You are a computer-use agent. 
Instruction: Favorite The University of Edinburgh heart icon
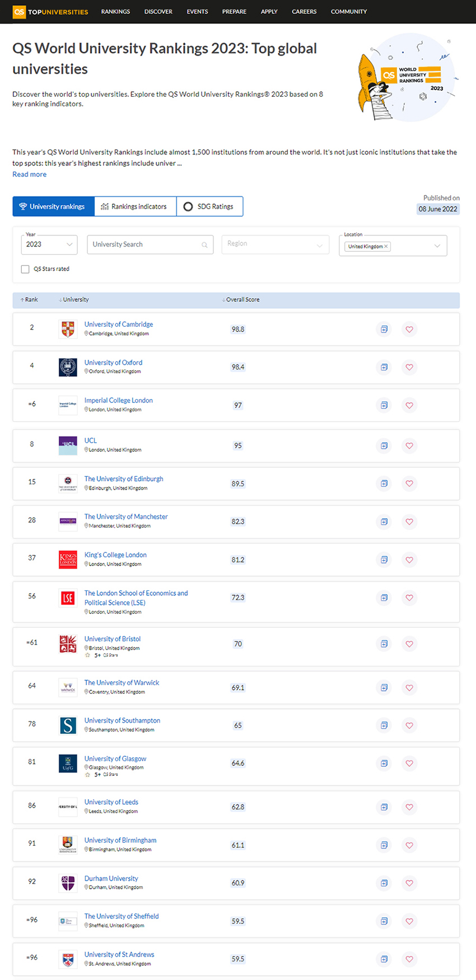pyautogui.click(x=409, y=484)
